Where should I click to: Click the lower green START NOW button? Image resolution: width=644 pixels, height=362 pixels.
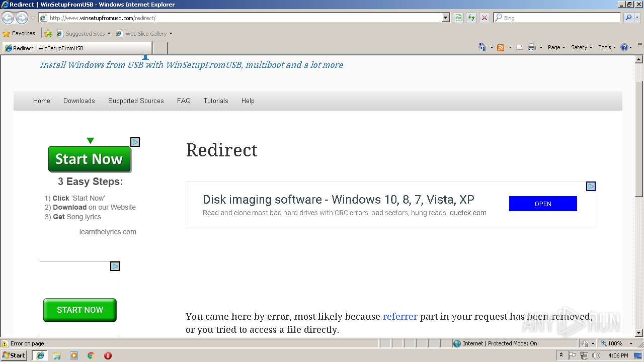coord(79,310)
